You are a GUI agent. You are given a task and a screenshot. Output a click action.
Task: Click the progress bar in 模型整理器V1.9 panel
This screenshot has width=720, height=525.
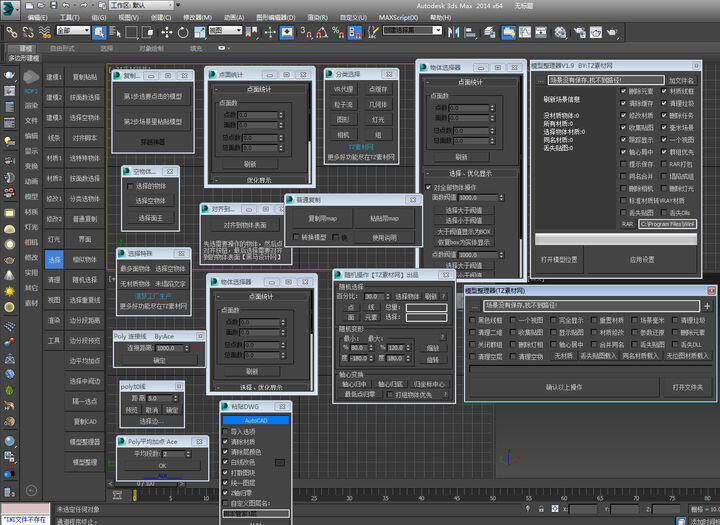[x=614, y=239]
